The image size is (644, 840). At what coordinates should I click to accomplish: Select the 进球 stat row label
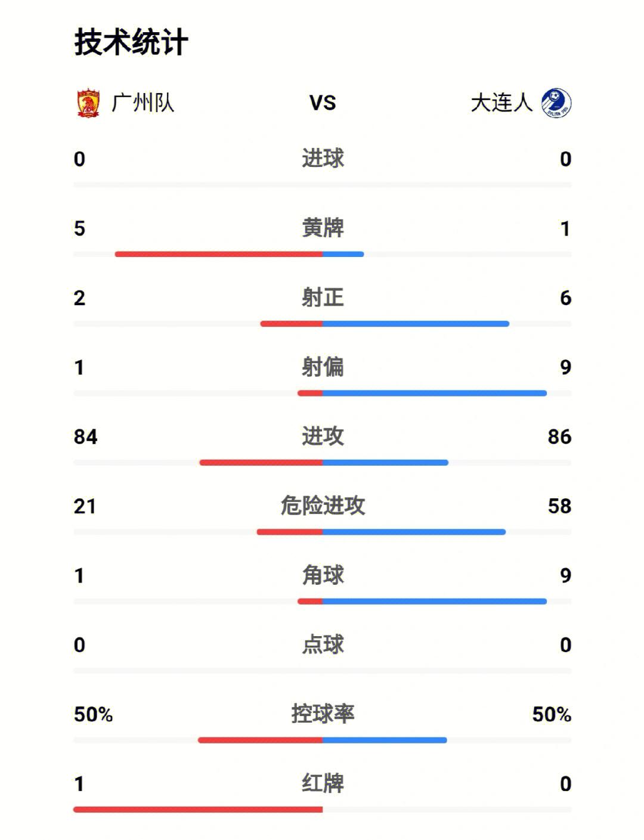pyautogui.click(x=323, y=159)
